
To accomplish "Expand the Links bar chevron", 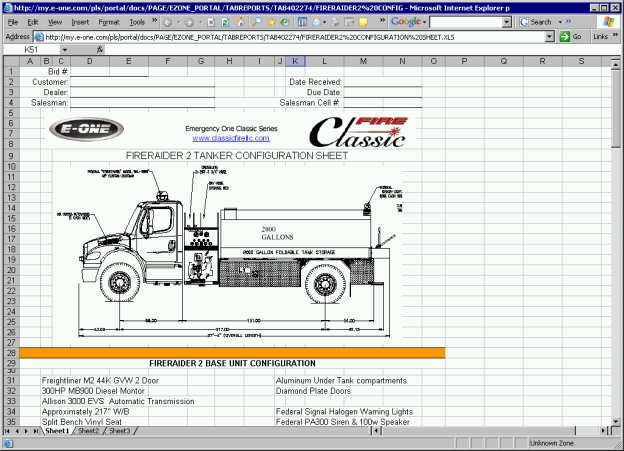I will [x=615, y=35].
